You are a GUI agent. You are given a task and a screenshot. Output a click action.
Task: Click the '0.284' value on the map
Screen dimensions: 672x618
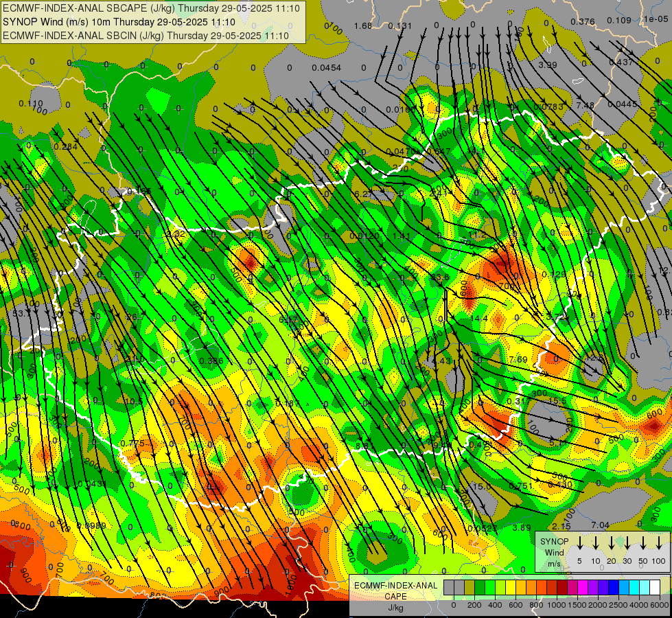click(x=66, y=147)
